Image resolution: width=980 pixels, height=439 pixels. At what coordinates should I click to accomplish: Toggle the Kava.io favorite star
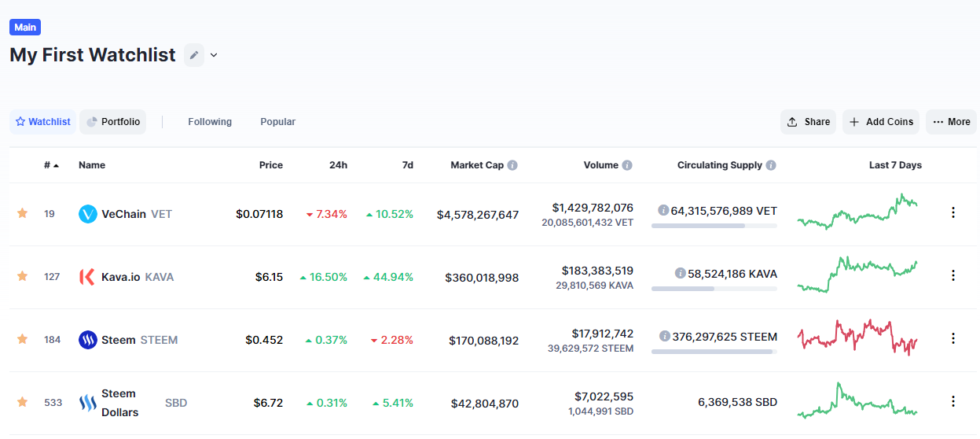pyautogui.click(x=23, y=276)
